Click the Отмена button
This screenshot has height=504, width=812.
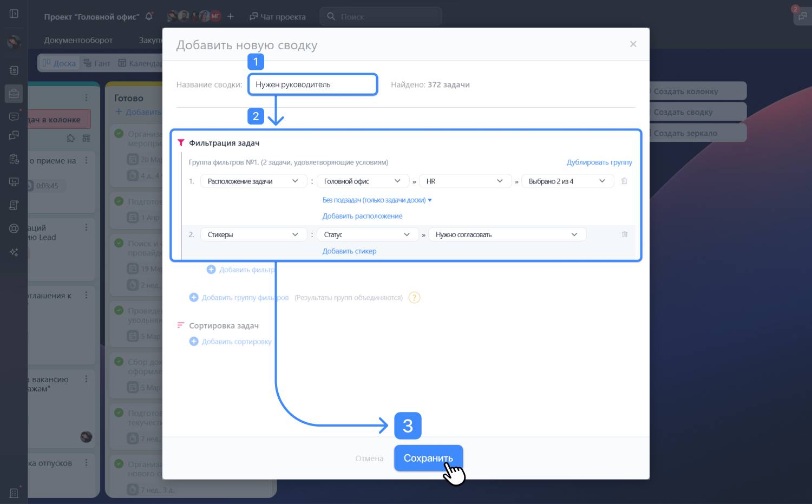(x=369, y=459)
